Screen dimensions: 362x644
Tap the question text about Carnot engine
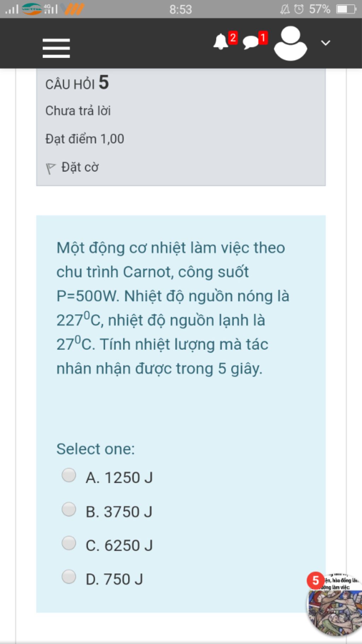click(x=173, y=308)
